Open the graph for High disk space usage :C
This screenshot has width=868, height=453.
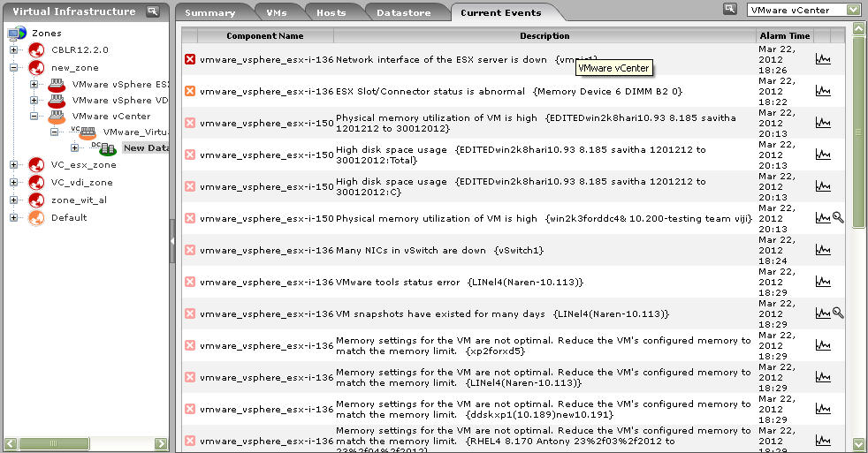(x=823, y=185)
